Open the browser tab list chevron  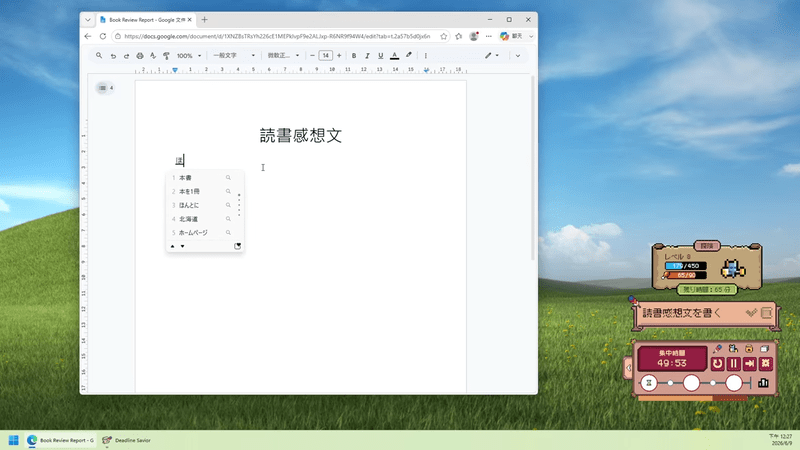pos(88,20)
